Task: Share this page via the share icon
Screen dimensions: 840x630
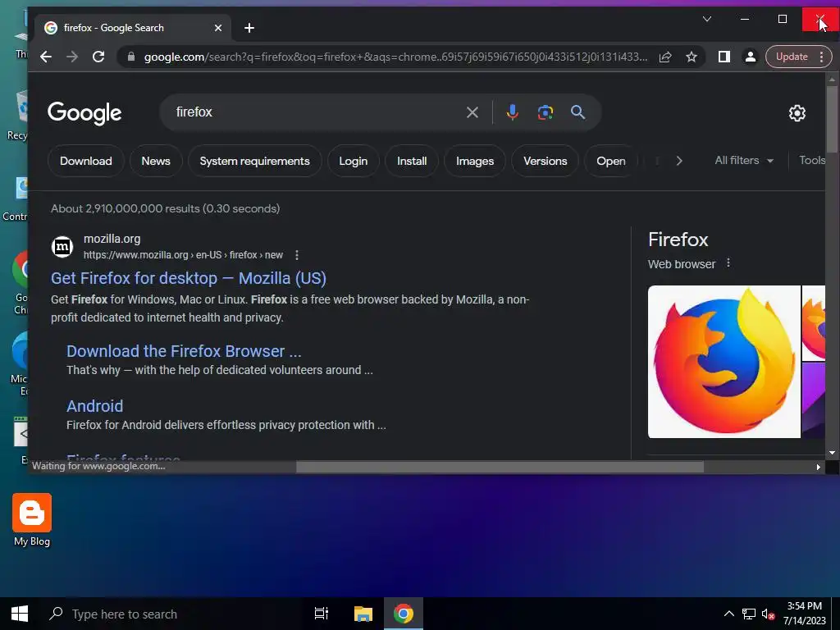Action: point(665,57)
